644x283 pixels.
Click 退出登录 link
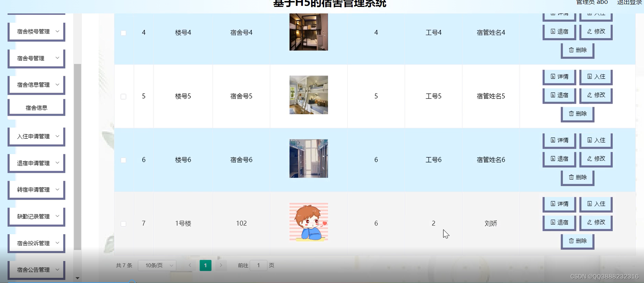pos(629,2)
